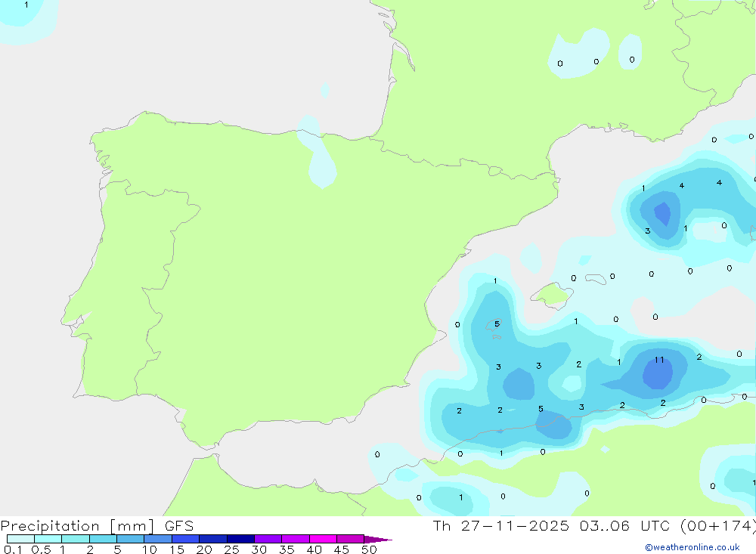Click the 1–2 mm legend color swatch
Image resolution: width=756 pixels, height=554 pixels.
click(x=76, y=539)
